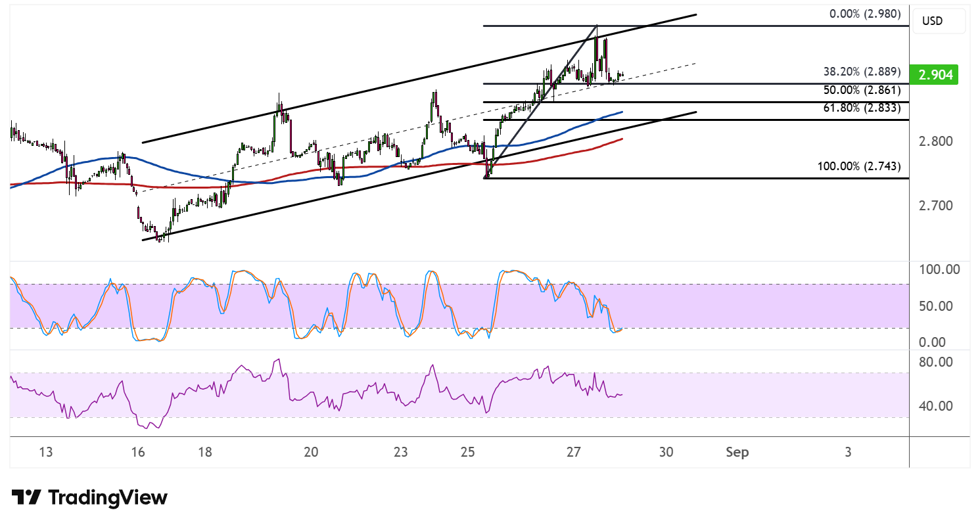Click the 0.00 stochastic scale value
The height and width of the screenshot is (527, 980).
pos(933,342)
